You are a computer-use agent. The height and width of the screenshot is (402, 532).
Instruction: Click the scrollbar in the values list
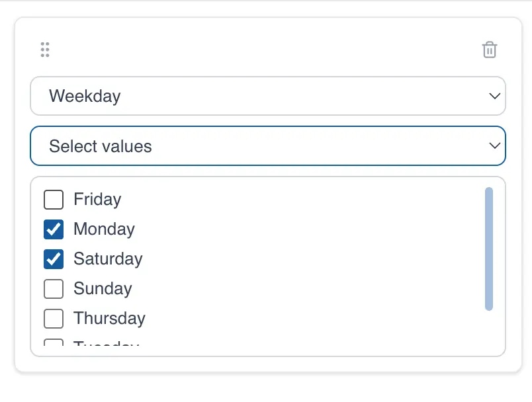click(x=488, y=248)
